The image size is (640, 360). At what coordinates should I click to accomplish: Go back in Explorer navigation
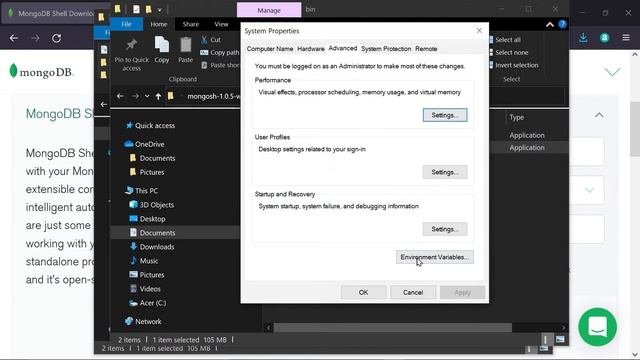120,96
